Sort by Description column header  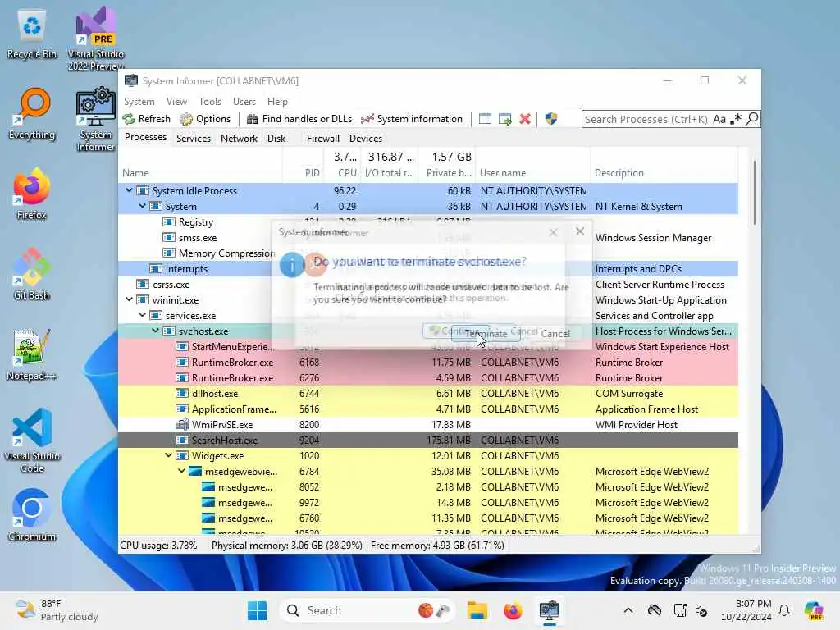coord(664,165)
